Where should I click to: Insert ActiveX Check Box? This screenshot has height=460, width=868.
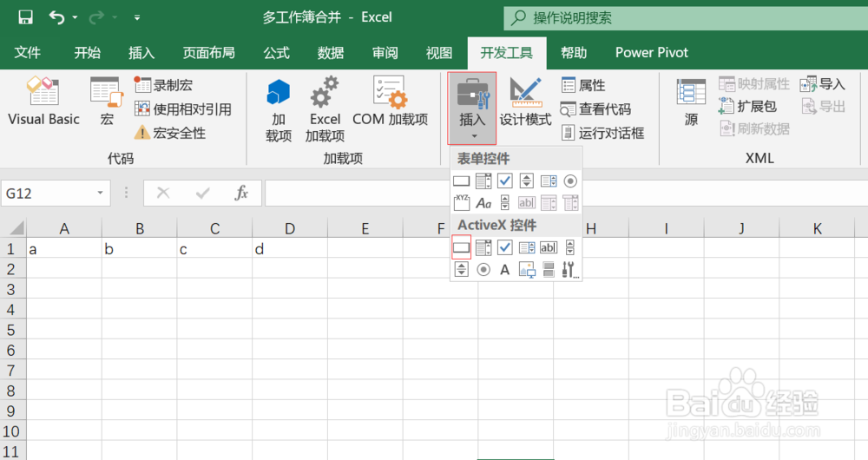pos(505,247)
